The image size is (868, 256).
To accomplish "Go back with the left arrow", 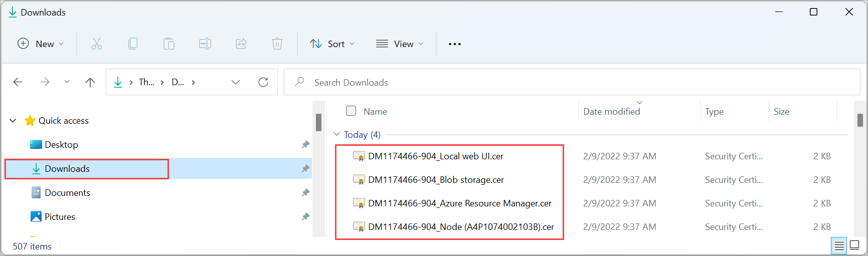I will [x=18, y=82].
